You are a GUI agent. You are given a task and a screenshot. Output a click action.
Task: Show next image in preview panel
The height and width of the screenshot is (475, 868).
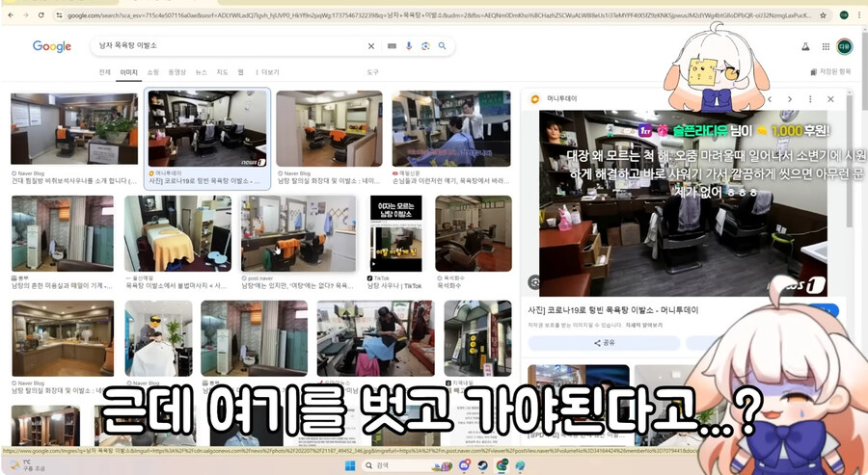point(789,99)
